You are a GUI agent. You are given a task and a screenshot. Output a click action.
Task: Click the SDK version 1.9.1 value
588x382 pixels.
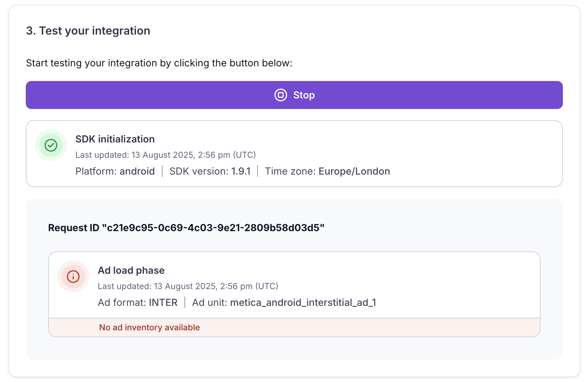point(241,171)
